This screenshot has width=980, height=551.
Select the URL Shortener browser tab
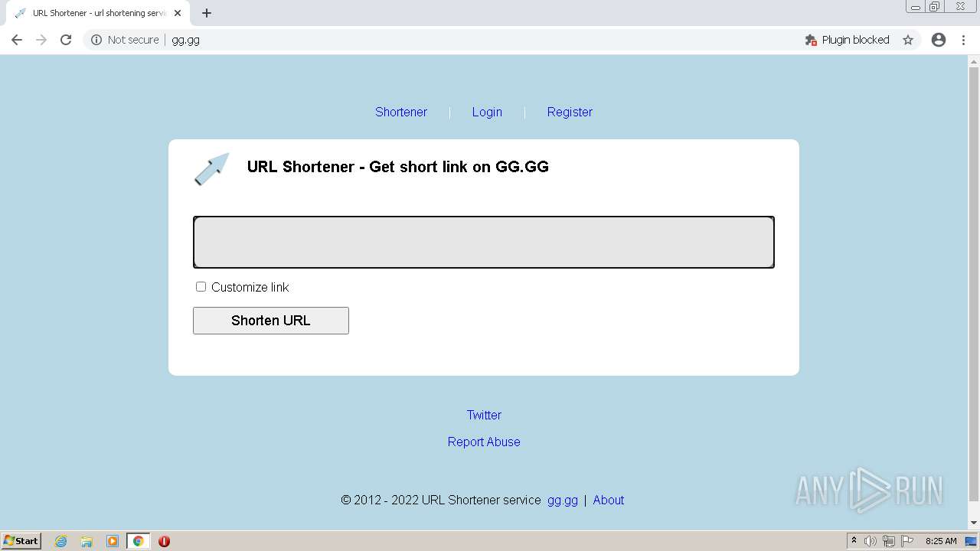tap(98, 13)
